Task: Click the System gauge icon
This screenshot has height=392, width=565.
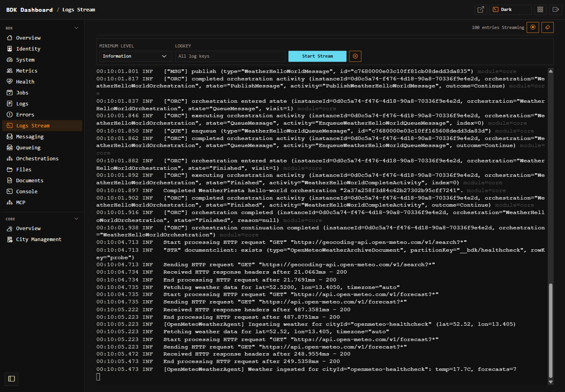Action: (10, 60)
